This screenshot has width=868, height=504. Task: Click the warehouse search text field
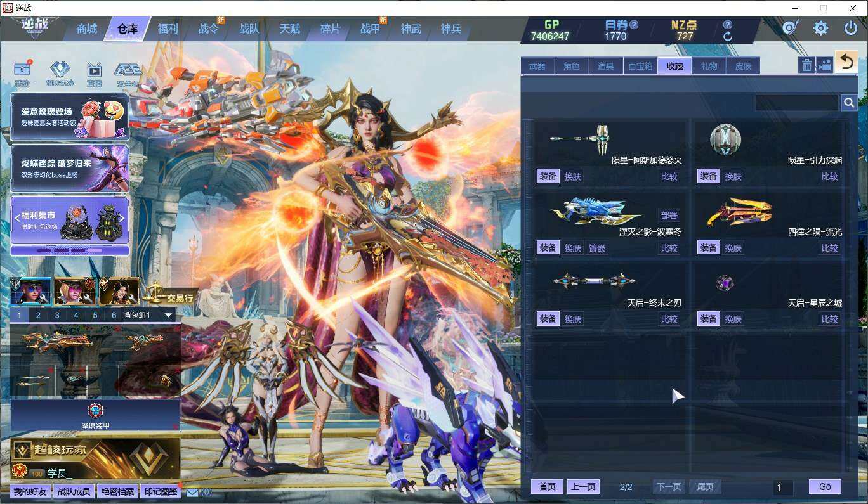coord(797,103)
